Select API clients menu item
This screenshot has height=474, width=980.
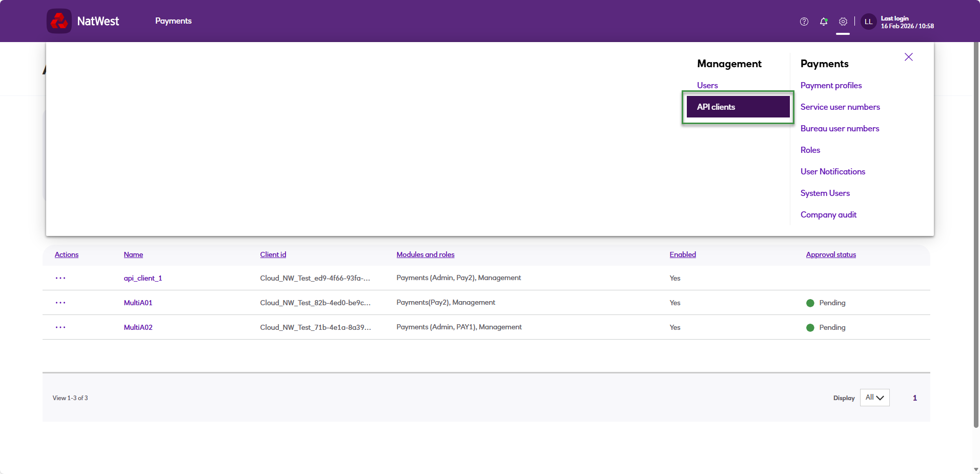click(738, 107)
